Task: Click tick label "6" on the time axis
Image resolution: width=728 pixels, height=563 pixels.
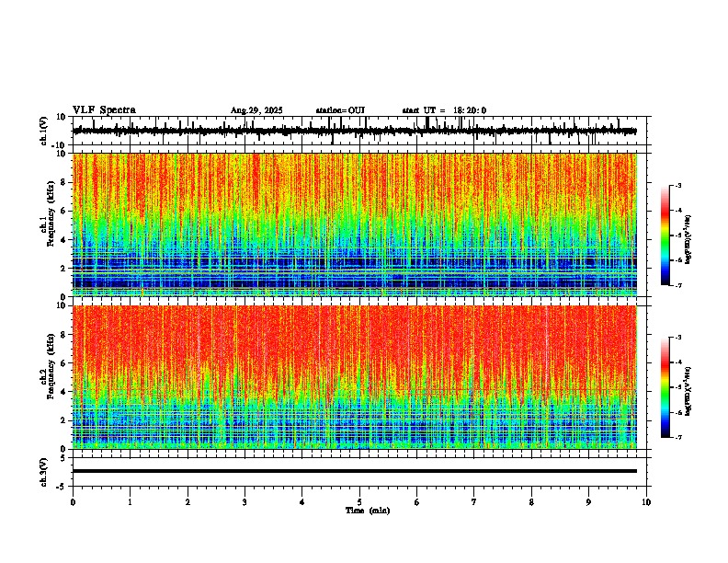Action: click(417, 502)
